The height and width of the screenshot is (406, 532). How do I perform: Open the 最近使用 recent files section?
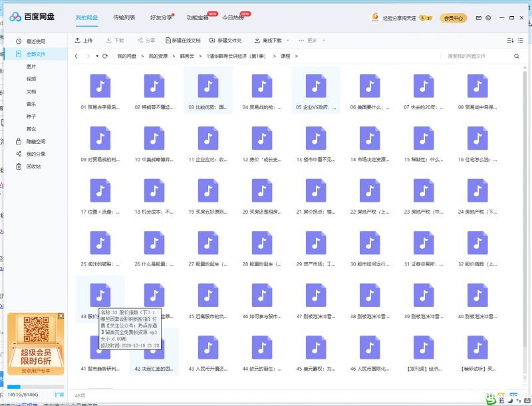point(35,41)
